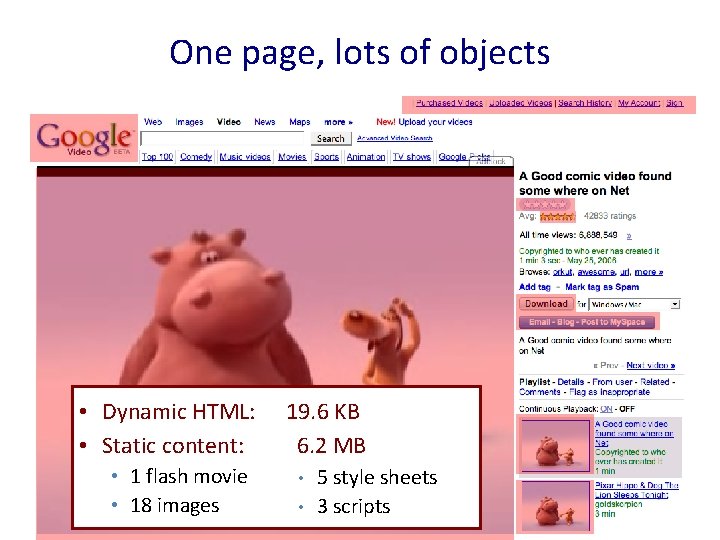Browse the Animation category

click(366, 157)
